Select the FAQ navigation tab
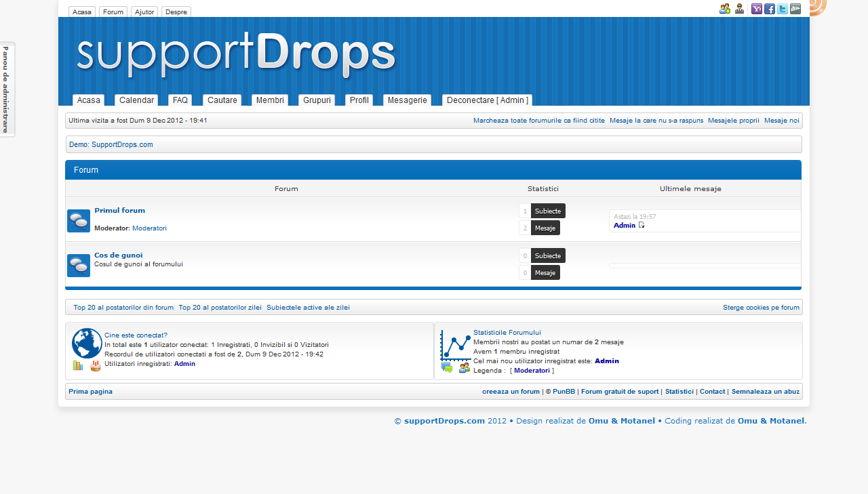The width and height of the screenshot is (868, 494). point(180,100)
